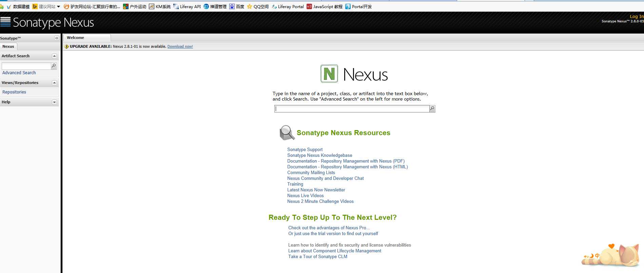Image resolution: width=644 pixels, height=273 pixels.
Task: Open Sonatype Nexus Knowledgebase link
Action: point(319,155)
